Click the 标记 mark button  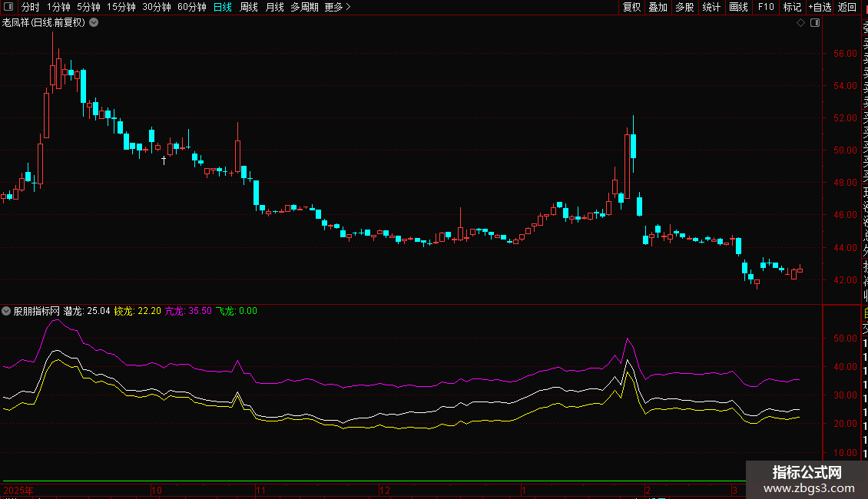tap(792, 7)
